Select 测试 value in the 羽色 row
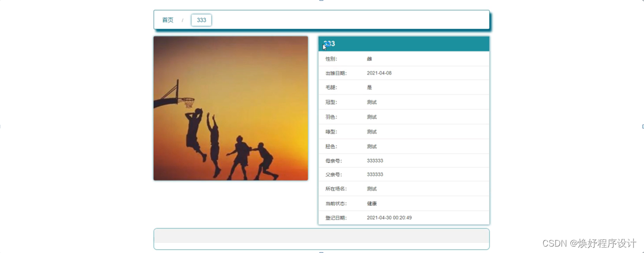 point(372,117)
